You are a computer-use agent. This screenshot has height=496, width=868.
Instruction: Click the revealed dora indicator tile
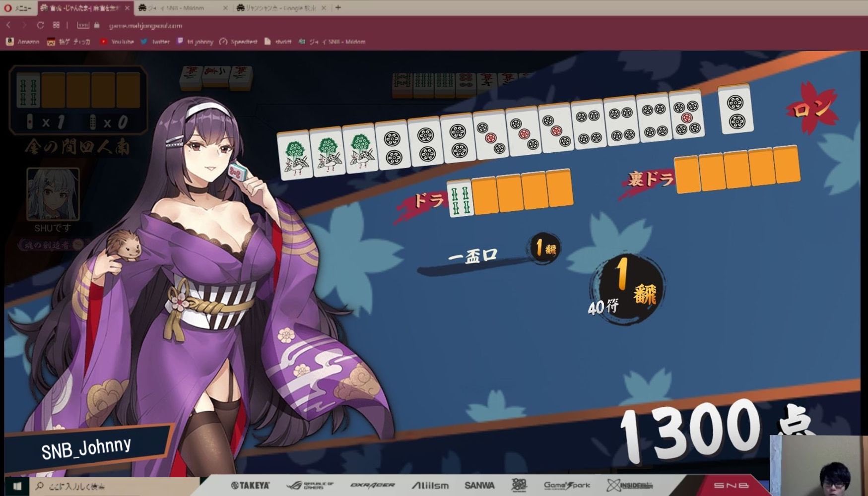460,199
